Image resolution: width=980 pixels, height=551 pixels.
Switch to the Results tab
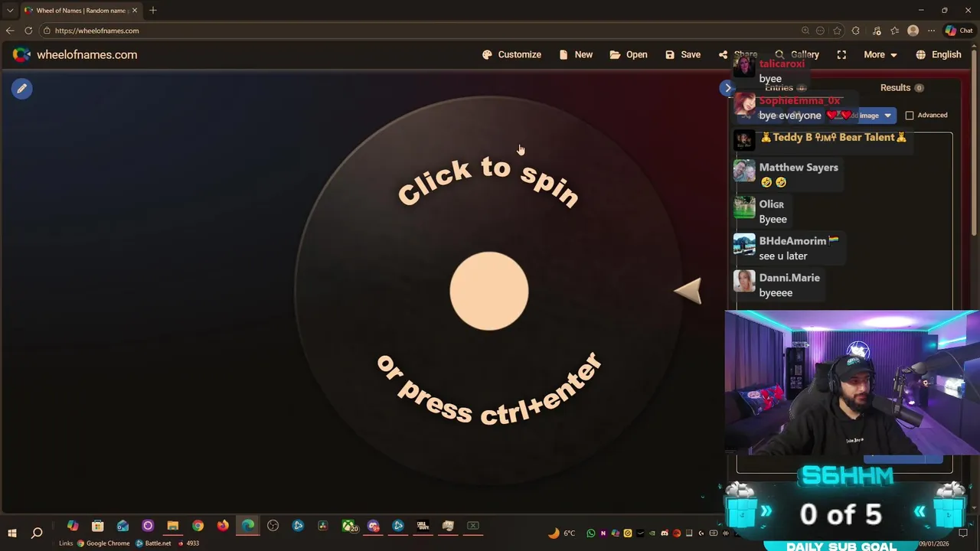coord(902,87)
